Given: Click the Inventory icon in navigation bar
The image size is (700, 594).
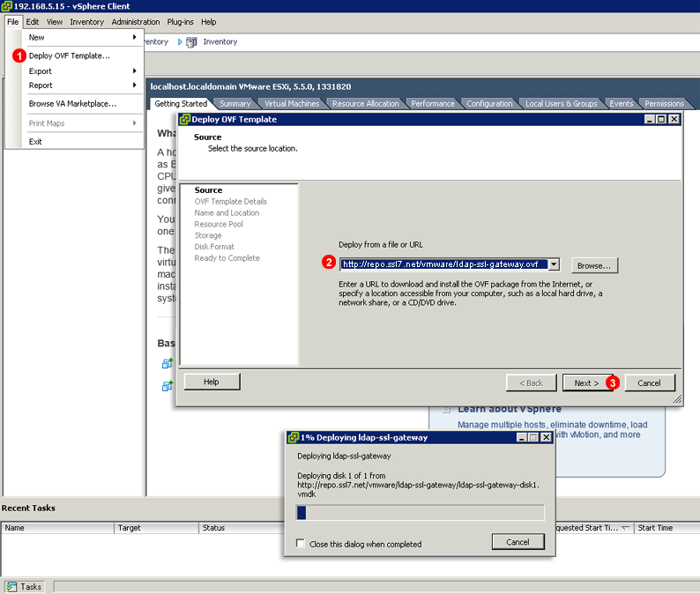Looking at the screenshot, I should [x=191, y=42].
